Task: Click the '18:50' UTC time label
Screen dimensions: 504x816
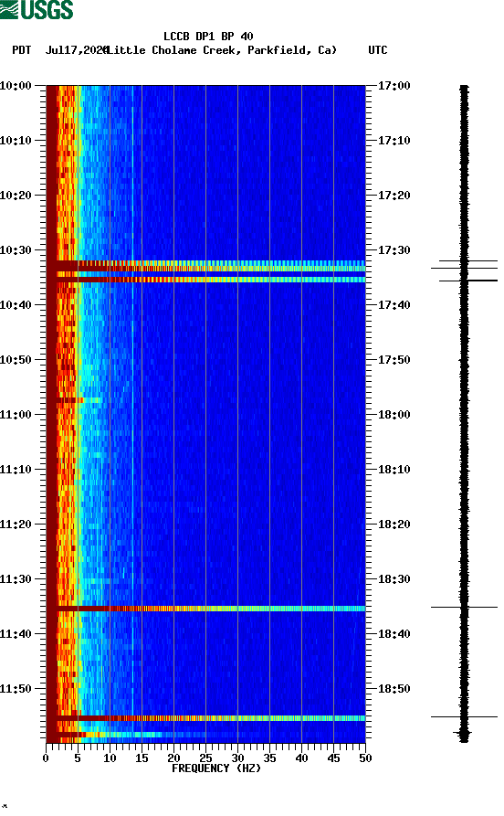Action: [x=394, y=689]
